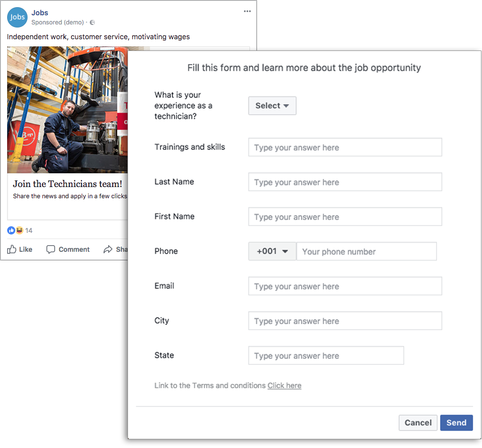The image size is (482, 448).
Task: Open Terms and conditions Click here link
Action: [x=284, y=385]
